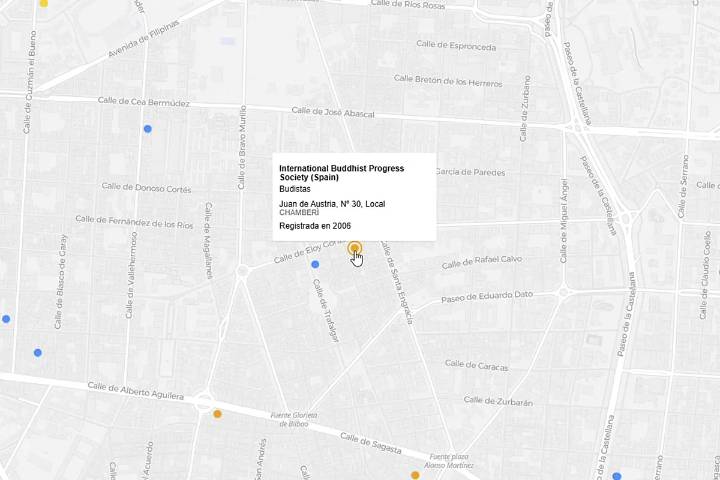
Task: Select blue marker beside Calle de Blasco de Garay
Action: [37, 352]
